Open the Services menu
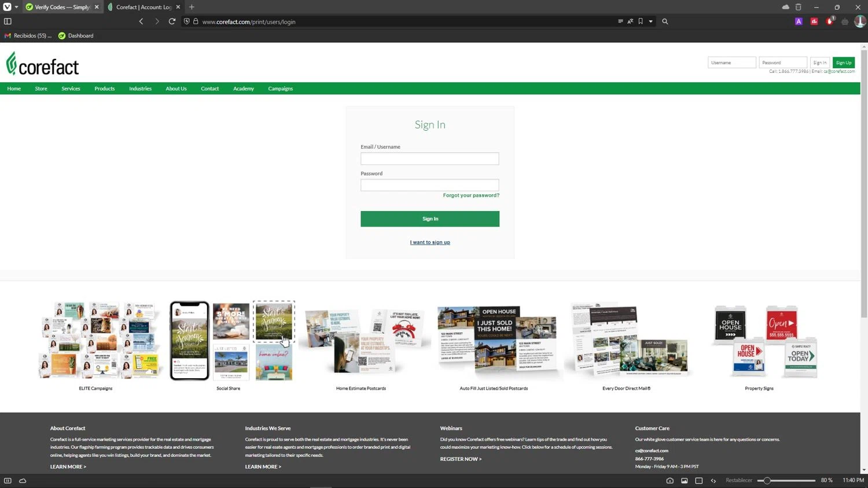This screenshot has height=488, width=868. pos(71,88)
